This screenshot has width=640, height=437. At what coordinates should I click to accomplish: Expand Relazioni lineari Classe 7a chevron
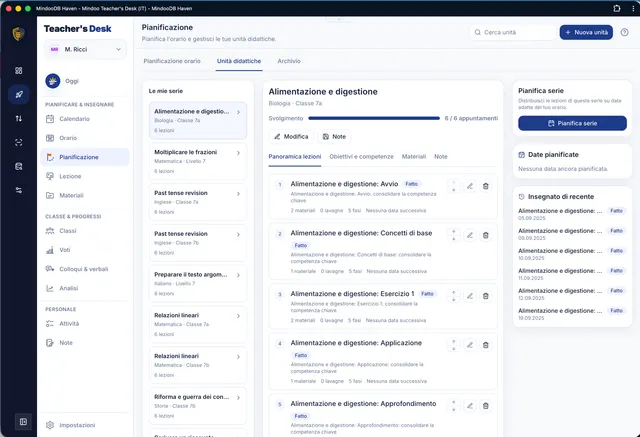click(238, 316)
